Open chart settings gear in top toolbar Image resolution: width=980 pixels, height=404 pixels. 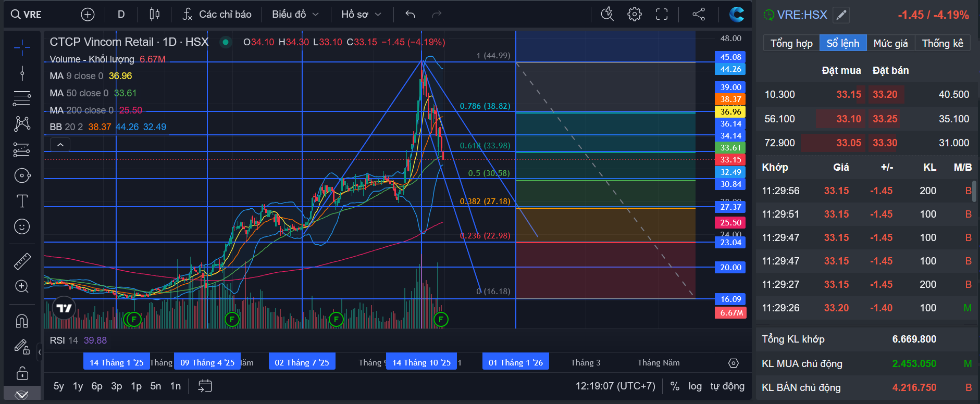635,15
